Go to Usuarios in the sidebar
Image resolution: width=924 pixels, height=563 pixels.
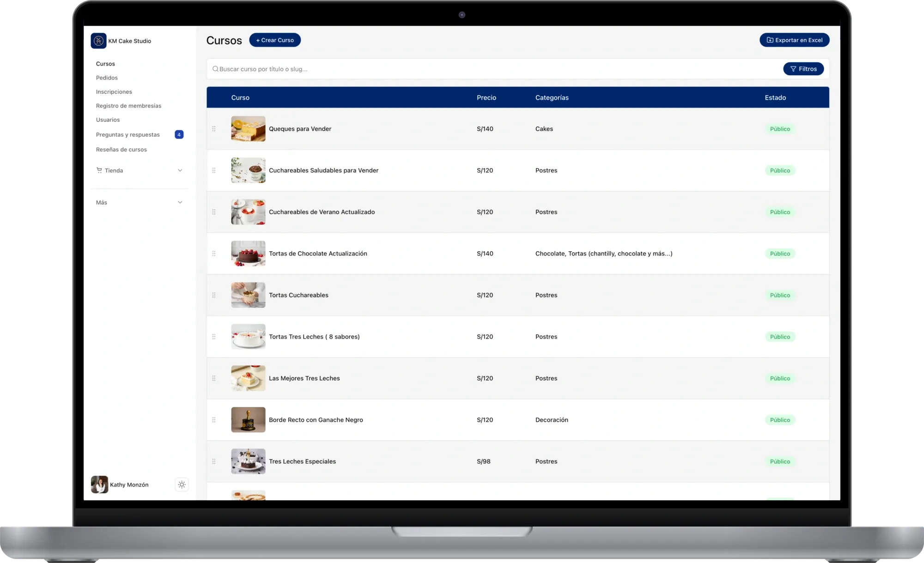108,120
